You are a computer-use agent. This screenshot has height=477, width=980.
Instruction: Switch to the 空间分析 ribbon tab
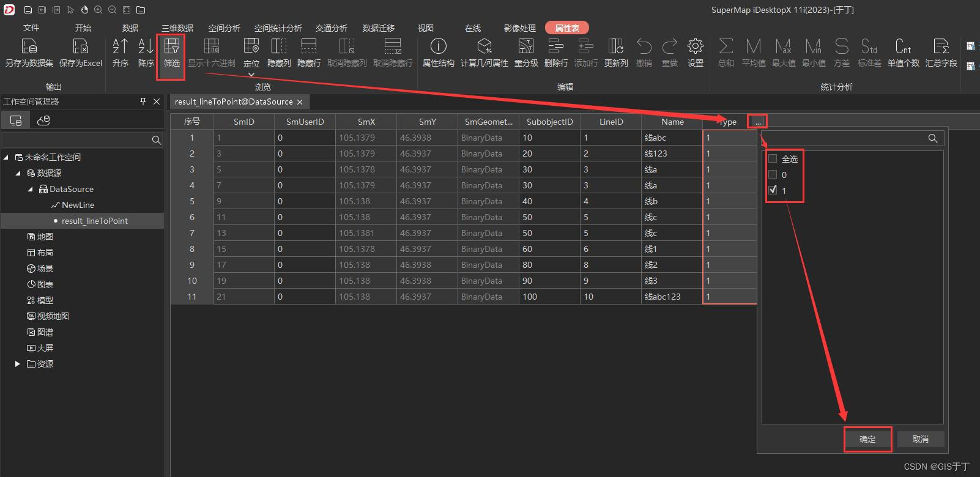coord(225,28)
